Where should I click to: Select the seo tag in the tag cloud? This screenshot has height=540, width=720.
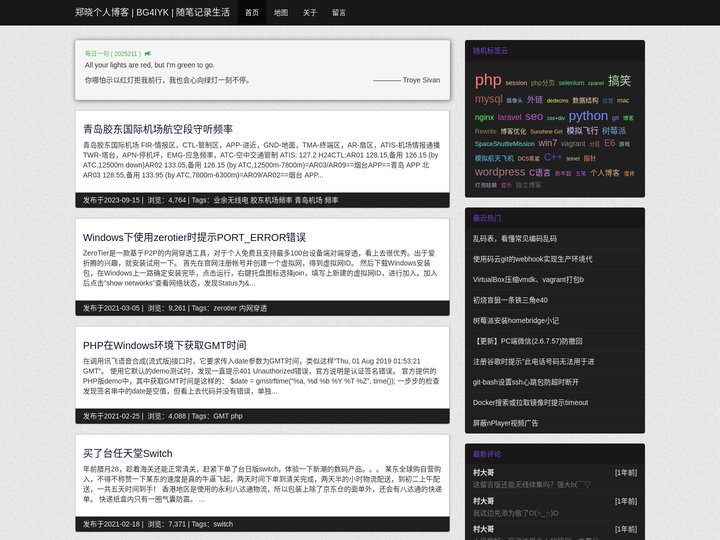click(x=534, y=117)
